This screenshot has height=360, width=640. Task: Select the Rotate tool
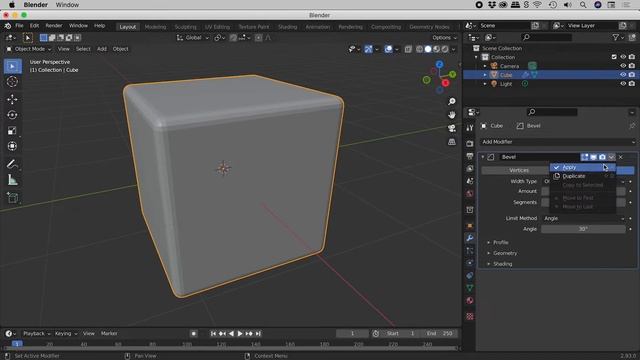coord(13,115)
